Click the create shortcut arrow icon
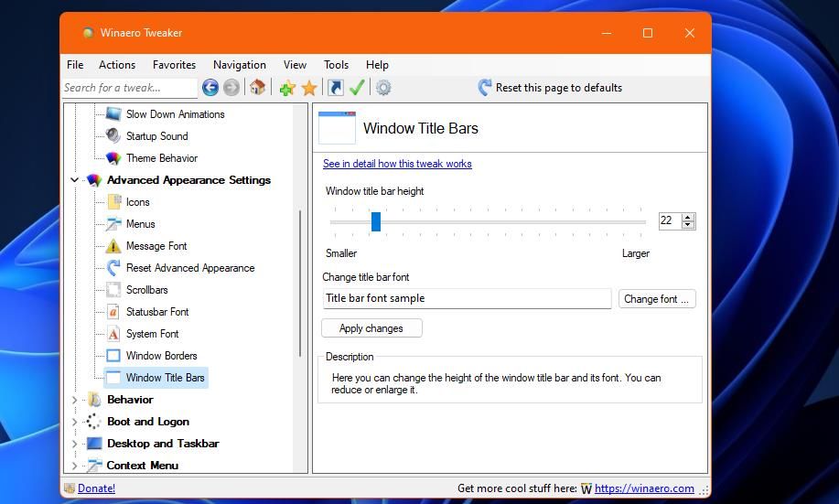 click(x=336, y=87)
